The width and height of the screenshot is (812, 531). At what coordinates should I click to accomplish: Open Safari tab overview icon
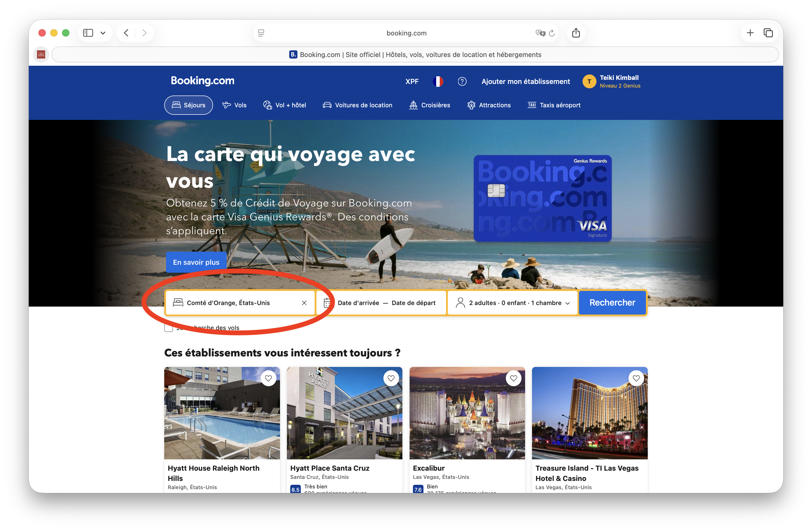click(x=768, y=33)
